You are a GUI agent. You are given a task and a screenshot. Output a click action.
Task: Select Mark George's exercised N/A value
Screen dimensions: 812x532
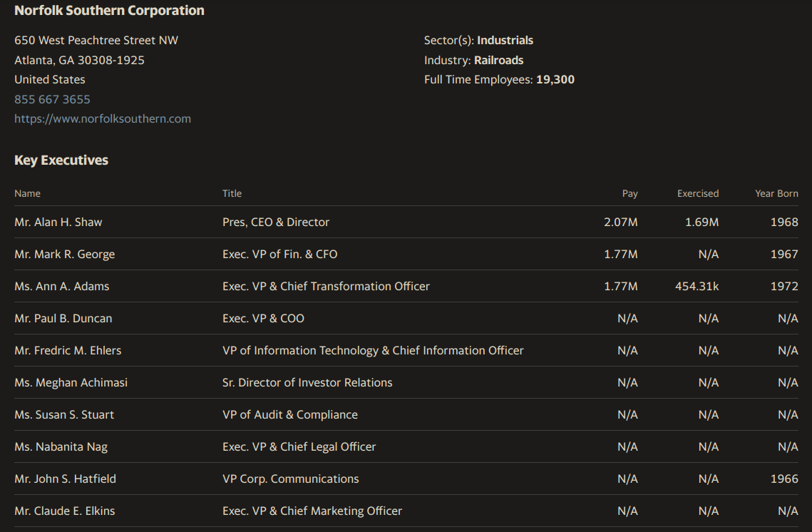click(x=709, y=255)
